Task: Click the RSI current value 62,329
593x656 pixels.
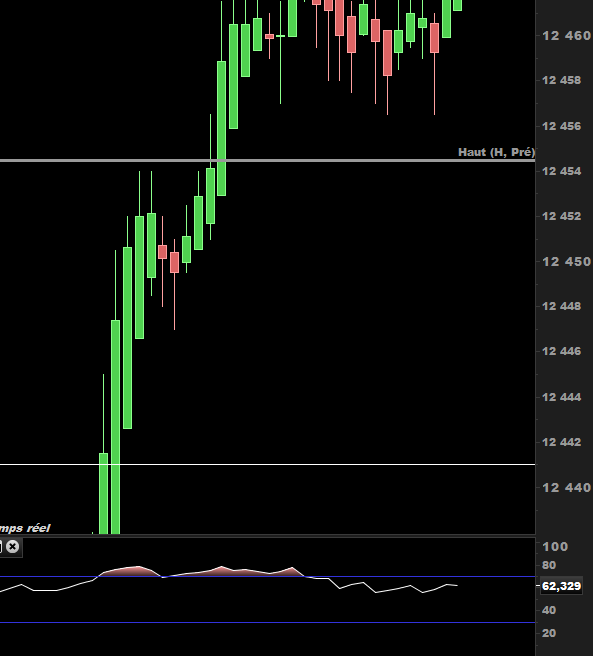Action: (561, 586)
